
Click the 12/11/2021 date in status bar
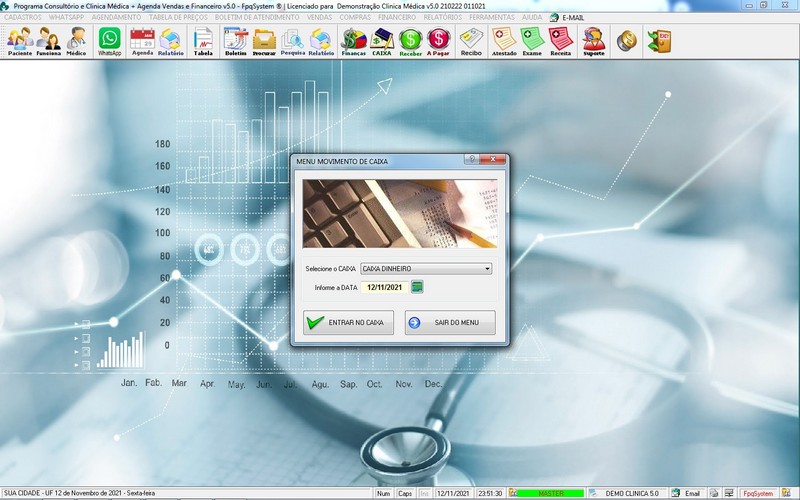453,493
